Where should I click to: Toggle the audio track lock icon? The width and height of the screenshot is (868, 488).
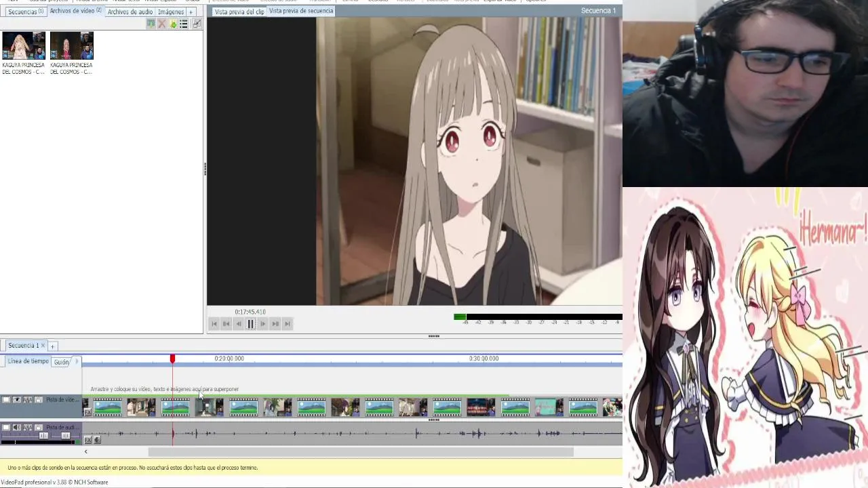pos(39,428)
